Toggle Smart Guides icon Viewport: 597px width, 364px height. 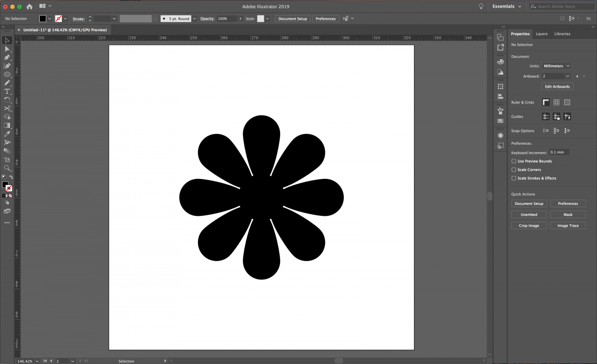pos(567,116)
